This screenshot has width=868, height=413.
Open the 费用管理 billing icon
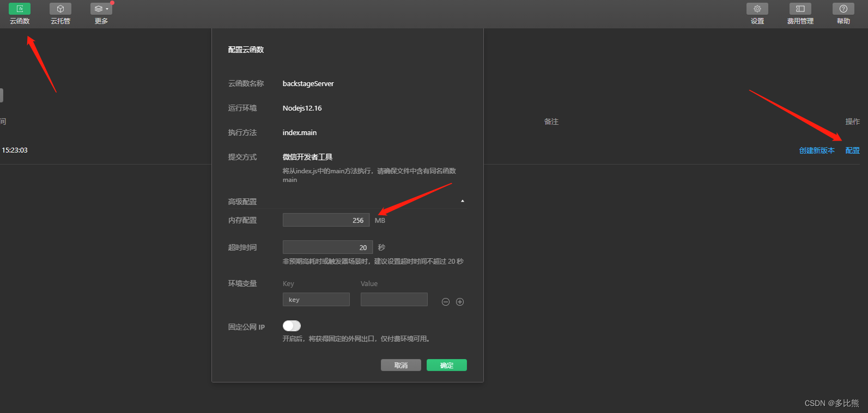800,9
